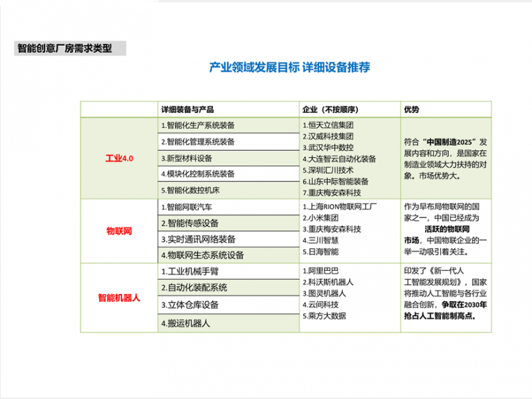Click row 2.智能传感设备
Image resolution: width=532 pixels, height=399 pixels.
228,223
